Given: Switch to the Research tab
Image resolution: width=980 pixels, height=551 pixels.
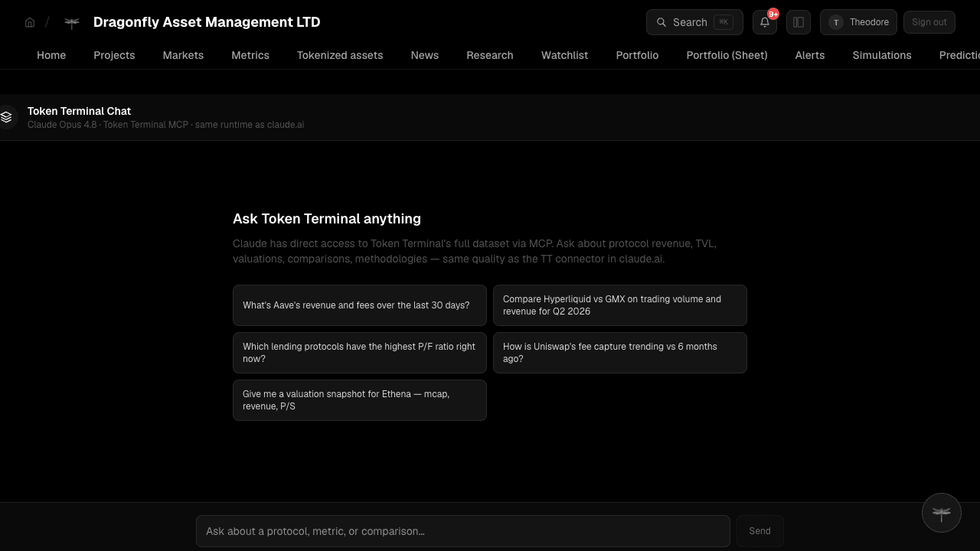Looking at the screenshot, I should (x=490, y=55).
